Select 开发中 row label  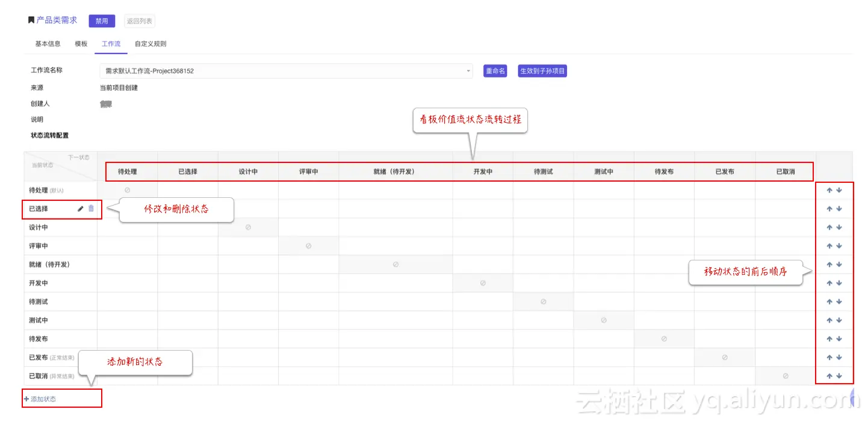39,283
